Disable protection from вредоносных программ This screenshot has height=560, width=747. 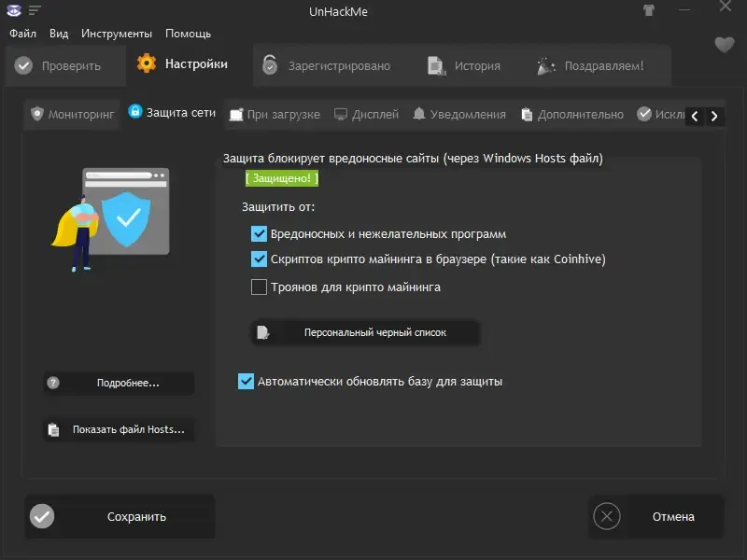coord(259,234)
